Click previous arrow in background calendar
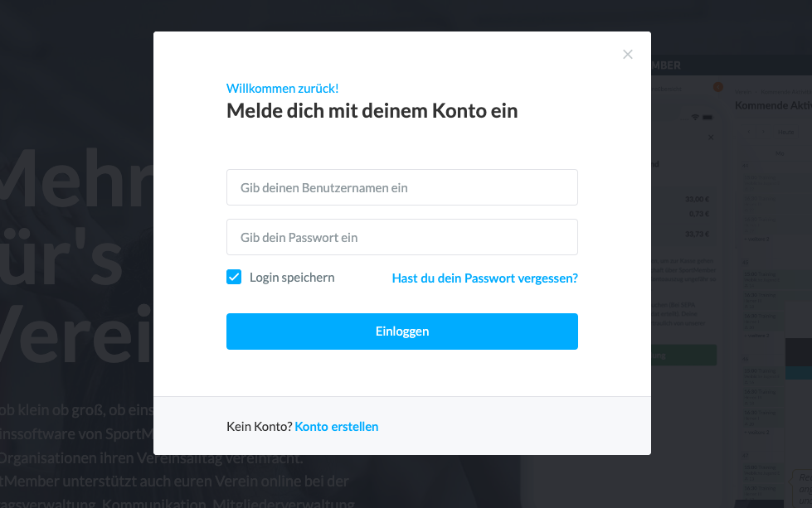Viewport: 812px width, 508px height. tap(748, 132)
